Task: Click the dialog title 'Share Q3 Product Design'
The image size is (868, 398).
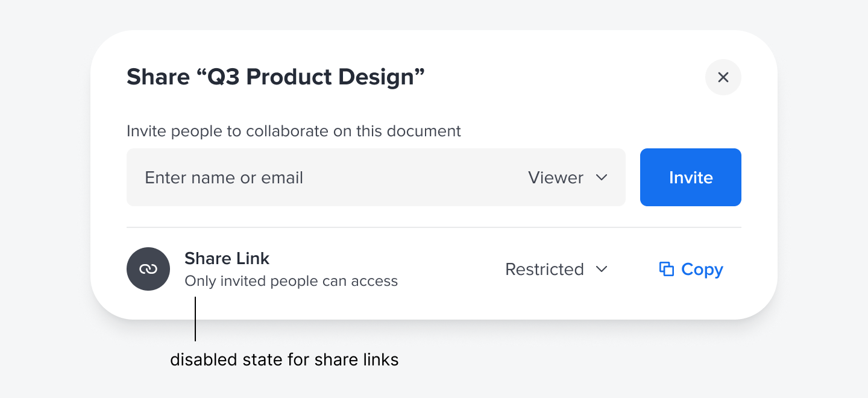Action: tap(275, 77)
